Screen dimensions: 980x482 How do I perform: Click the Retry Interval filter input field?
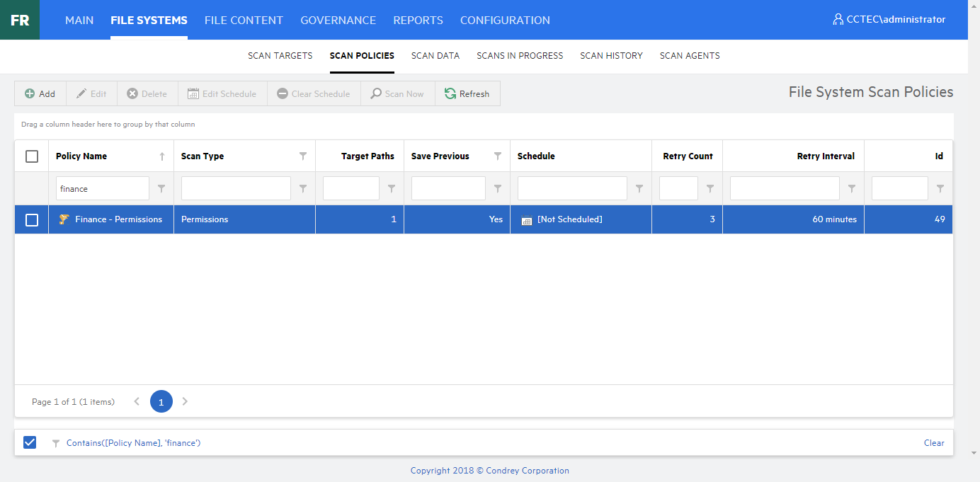point(785,188)
